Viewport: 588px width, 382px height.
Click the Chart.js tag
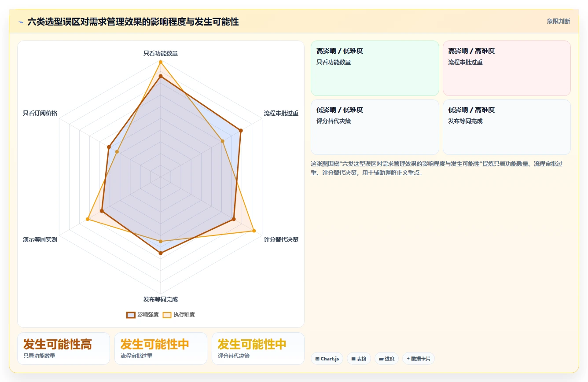pyautogui.click(x=327, y=359)
